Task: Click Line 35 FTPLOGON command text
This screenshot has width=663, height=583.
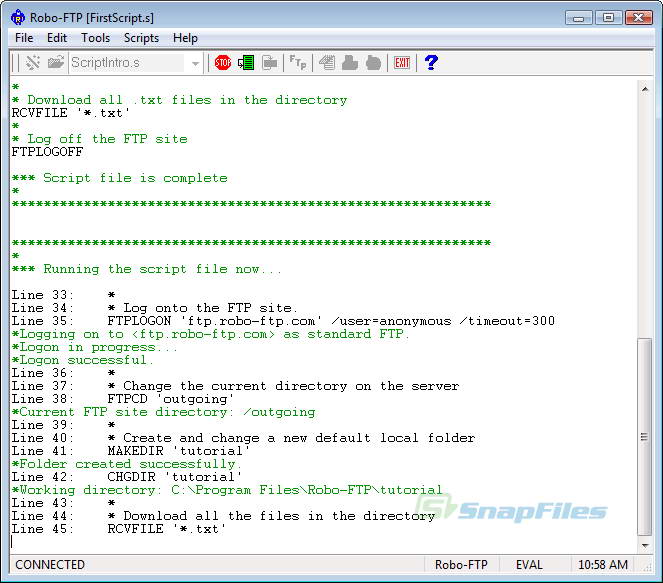Action: pos(331,321)
